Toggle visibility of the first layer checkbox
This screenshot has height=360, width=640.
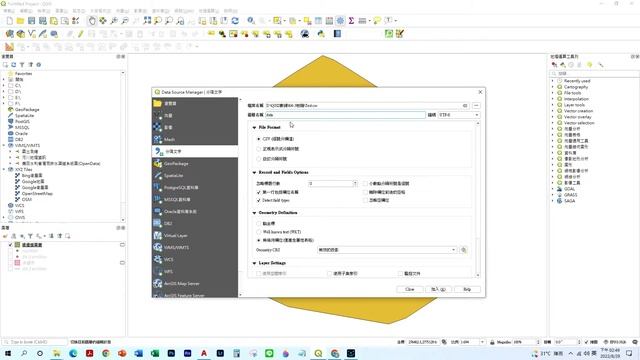click(x=11, y=245)
